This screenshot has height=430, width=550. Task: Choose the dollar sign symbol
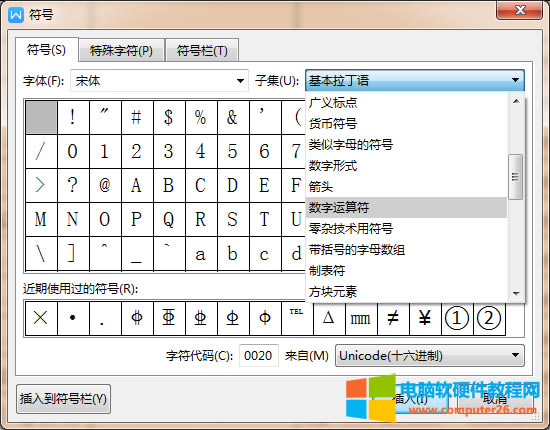(x=169, y=117)
